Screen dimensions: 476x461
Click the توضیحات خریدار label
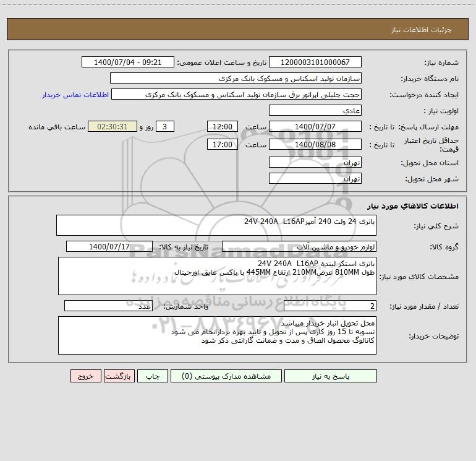434,336
